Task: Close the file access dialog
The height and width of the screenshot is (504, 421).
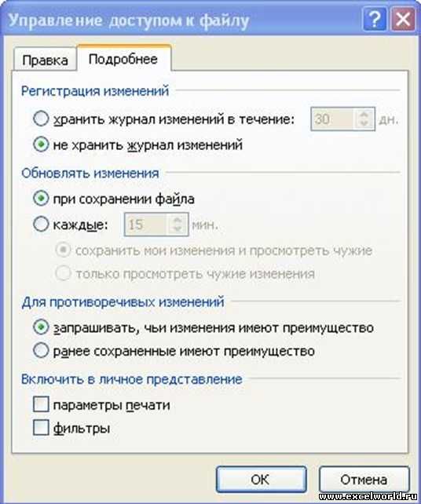Action: point(403,20)
